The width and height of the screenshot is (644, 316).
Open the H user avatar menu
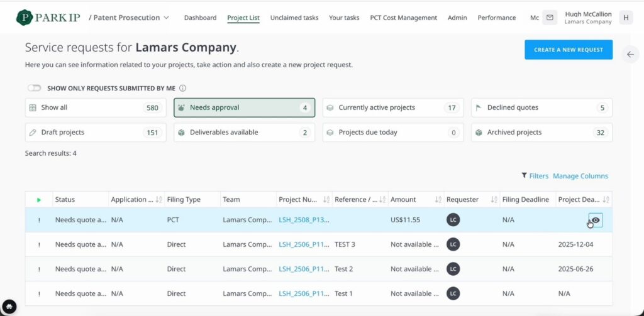point(626,18)
